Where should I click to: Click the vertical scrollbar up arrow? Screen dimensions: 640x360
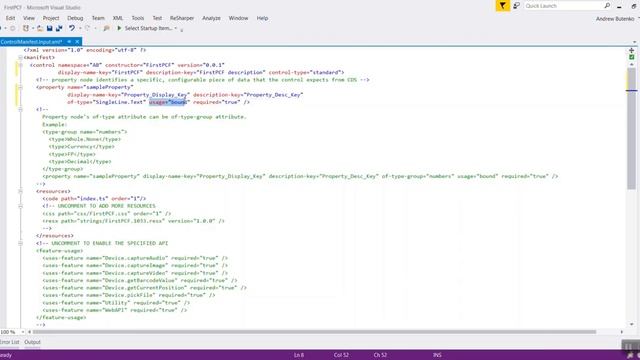tap(631, 64)
